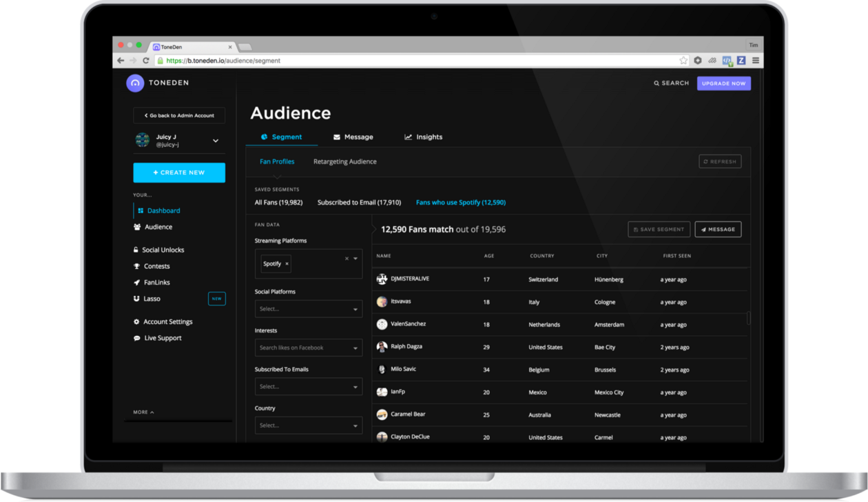Viewport: 868px width, 502px height.
Task: Select the ToneDen browser tab
Action: tap(192, 47)
